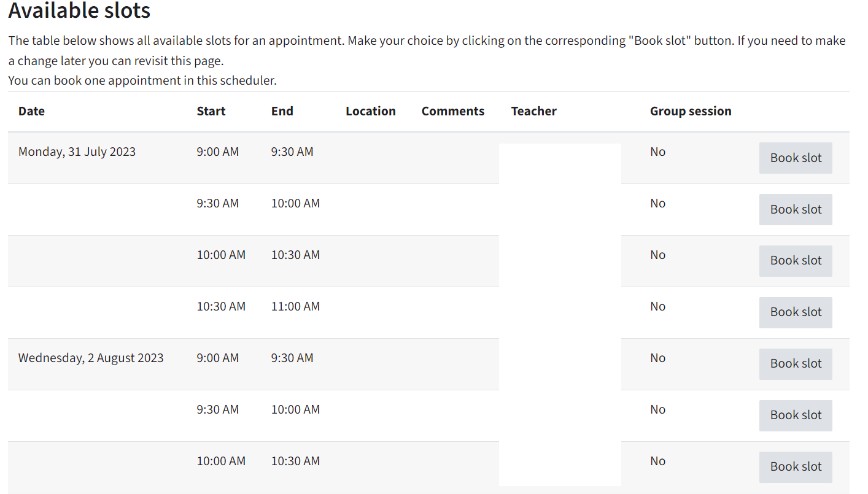The width and height of the screenshot is (868, 494).
Task: Click the Comments column header
Action: pos(453,111)
